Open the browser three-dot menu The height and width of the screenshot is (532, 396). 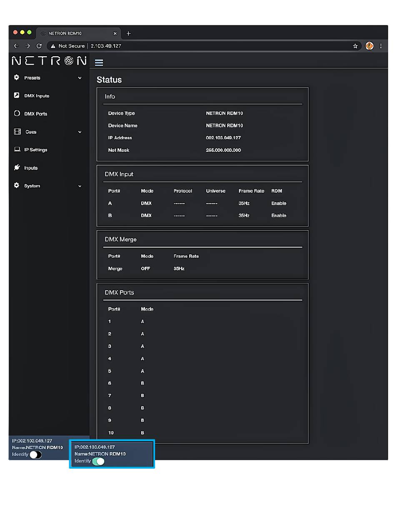[381, 46]
